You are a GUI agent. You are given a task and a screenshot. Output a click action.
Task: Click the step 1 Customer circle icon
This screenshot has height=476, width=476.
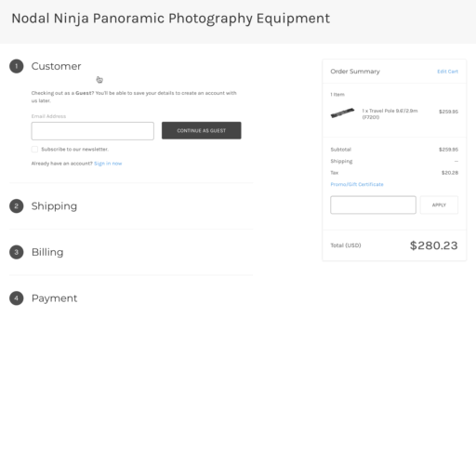tap(17, 66)
